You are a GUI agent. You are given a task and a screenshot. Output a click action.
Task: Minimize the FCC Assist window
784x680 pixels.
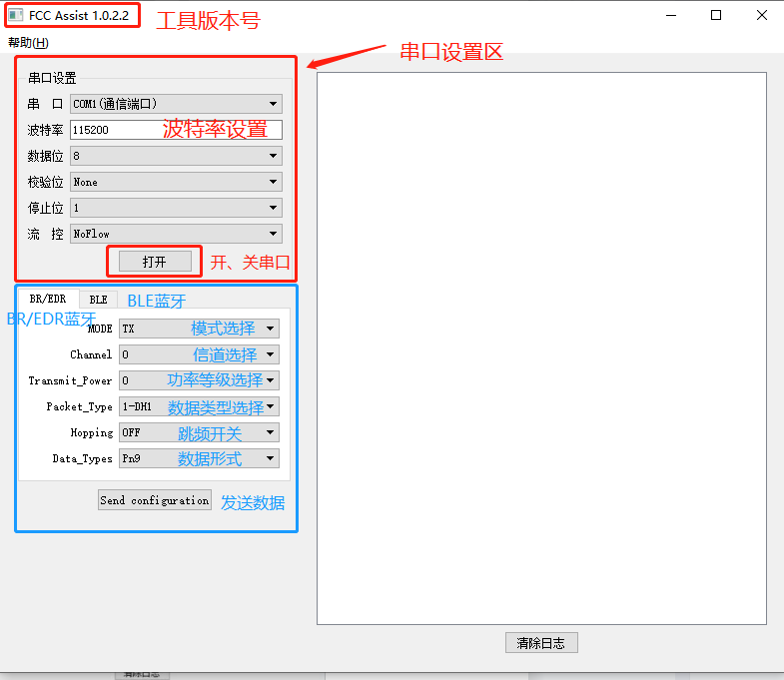point(671,16)
